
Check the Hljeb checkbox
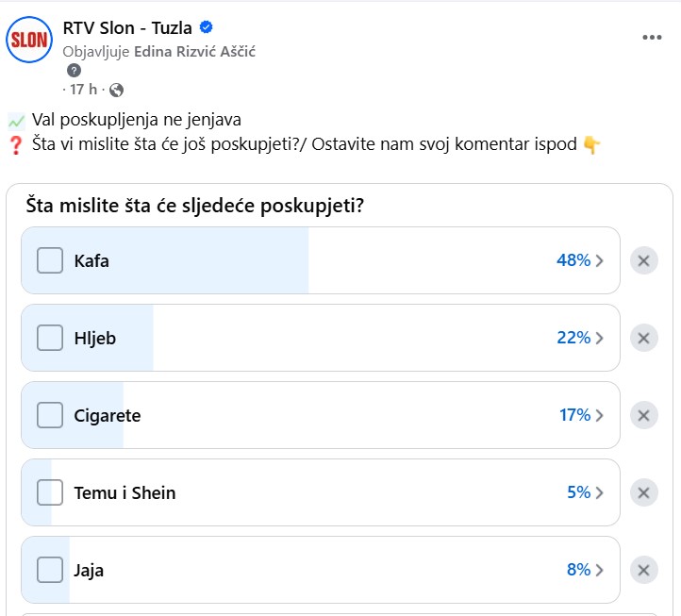pyautogui.click(x=50, y=338)
